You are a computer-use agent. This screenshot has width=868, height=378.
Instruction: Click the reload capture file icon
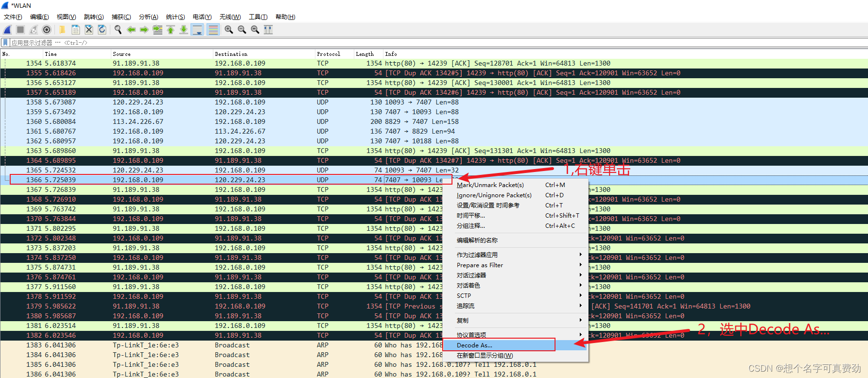[x=102, y=30]
